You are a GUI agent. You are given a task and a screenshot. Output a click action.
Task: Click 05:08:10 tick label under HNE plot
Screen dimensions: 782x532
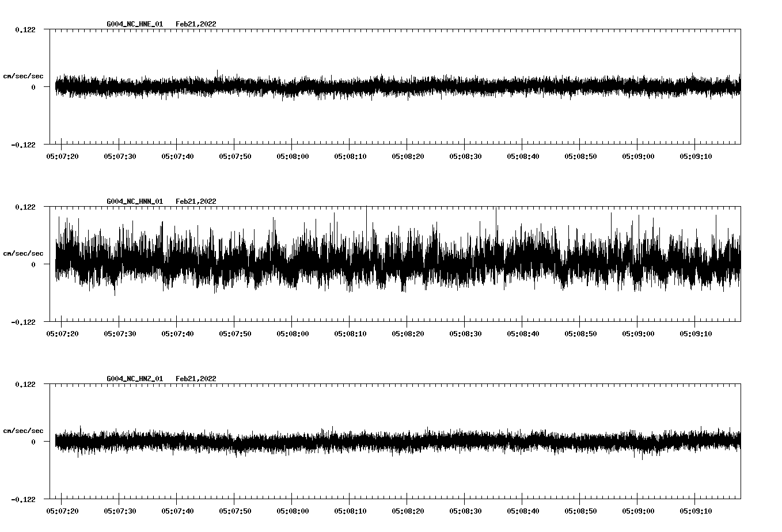pos(350,156)
